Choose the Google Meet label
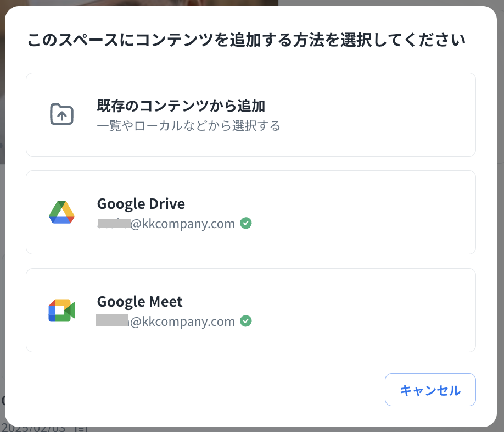504x432 pixels. point(139,302)
